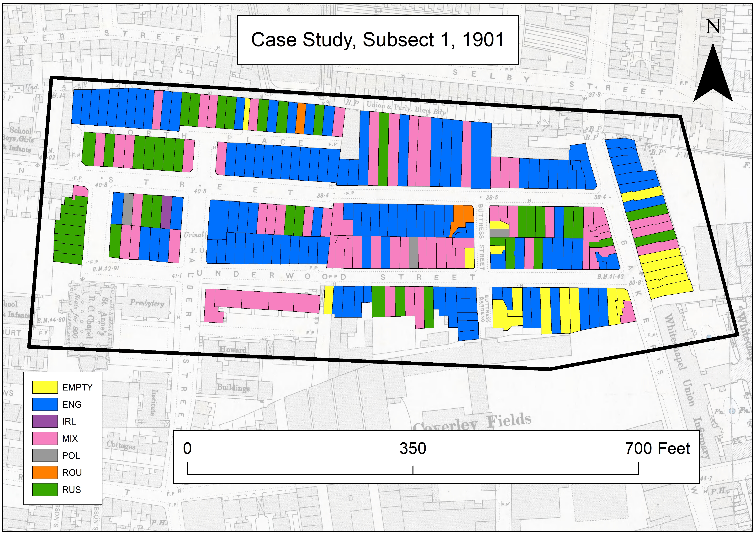Click the blue ENG legend swatch
756x534 pixels.
(45, 404)
